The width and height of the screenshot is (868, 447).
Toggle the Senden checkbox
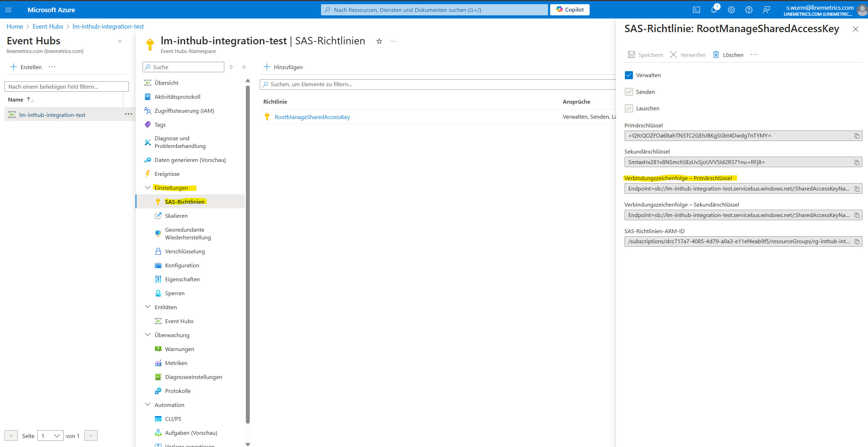click(629, 92)
